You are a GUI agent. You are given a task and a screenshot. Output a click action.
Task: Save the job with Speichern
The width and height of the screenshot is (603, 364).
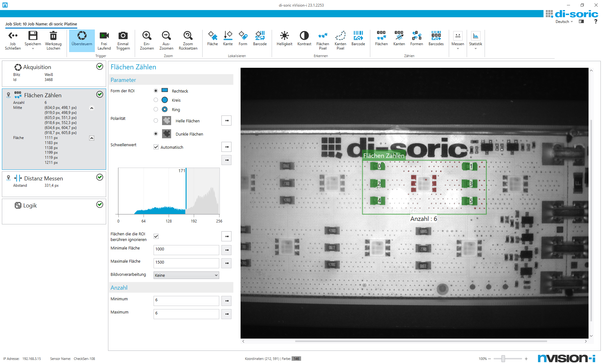coord(33,38)
